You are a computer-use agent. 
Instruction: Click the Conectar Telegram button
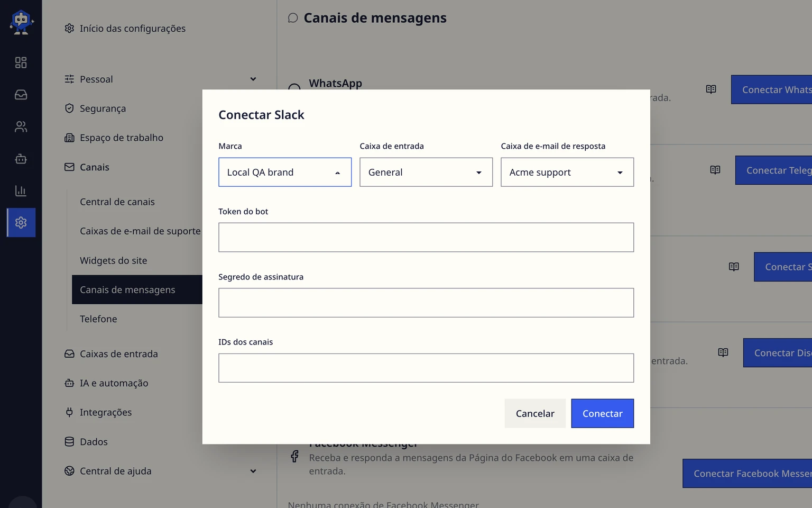pyautogui.click(x=773, y=170)
